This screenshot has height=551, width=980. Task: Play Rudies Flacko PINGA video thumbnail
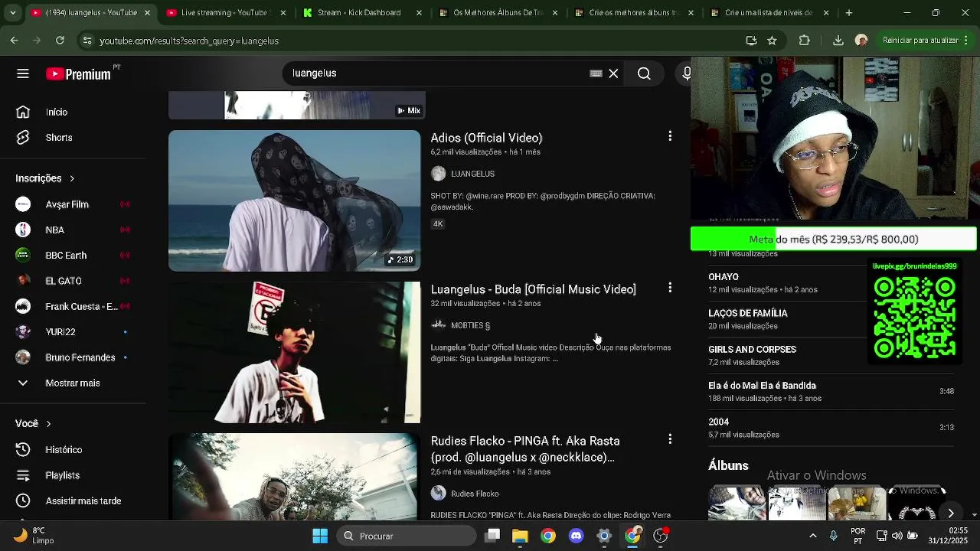coord(294,477)
